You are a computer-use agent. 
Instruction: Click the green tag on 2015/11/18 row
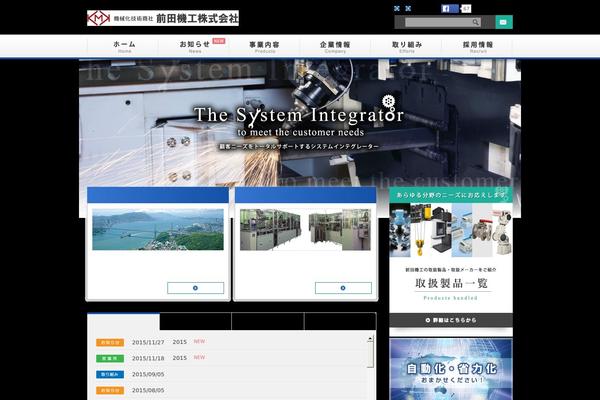(x=110, y=359)
